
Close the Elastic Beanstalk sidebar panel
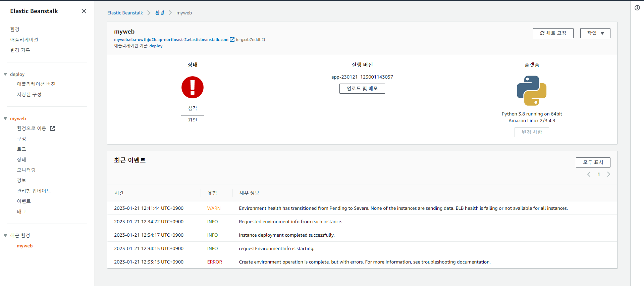pyautogui.click(x=84, y=11)
